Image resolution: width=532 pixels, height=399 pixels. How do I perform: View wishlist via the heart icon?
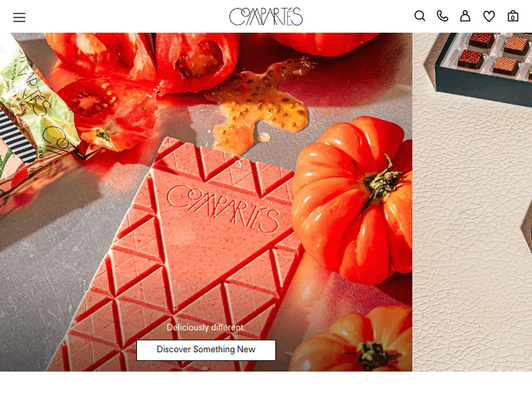point(489,16)
